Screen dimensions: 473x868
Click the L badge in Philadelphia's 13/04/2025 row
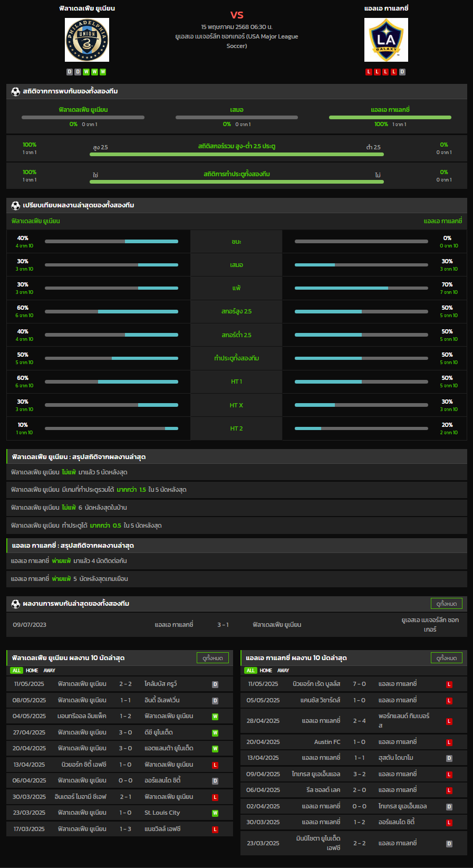click(x=215, y=765)
